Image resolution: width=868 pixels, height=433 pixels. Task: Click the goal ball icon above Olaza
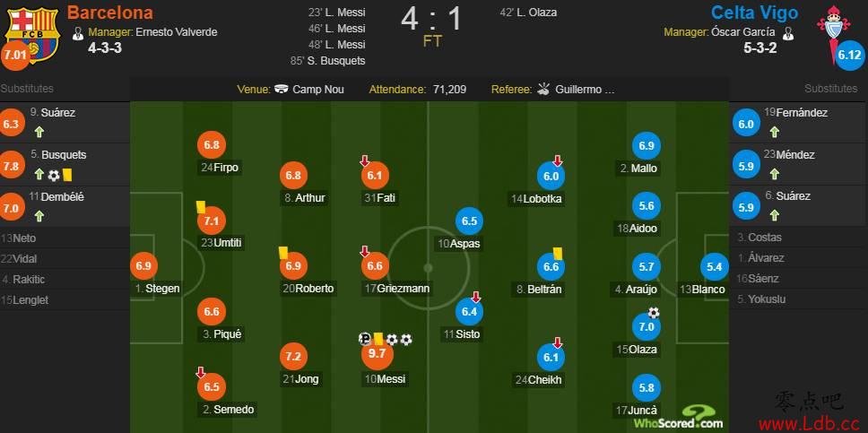pyautogui.click(x=654, y=313)
